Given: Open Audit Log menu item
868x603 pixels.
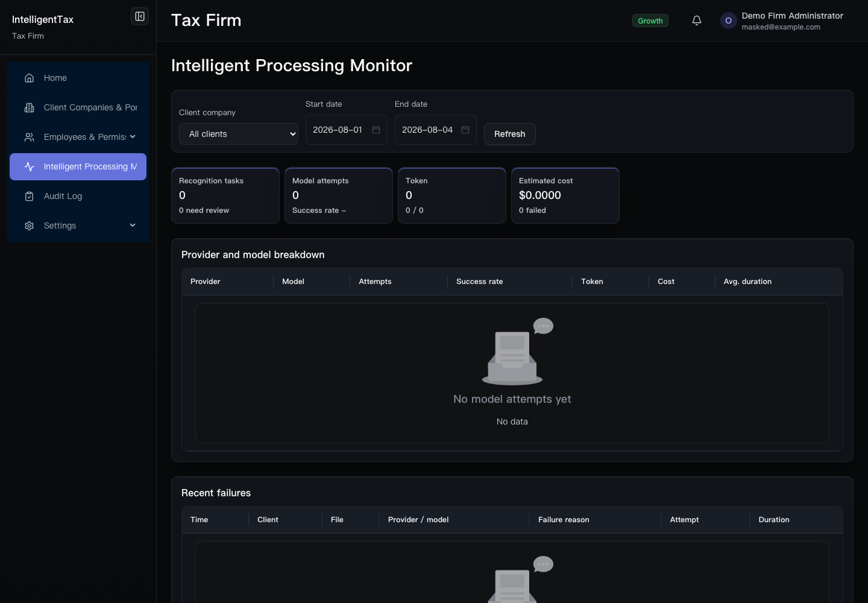Looking at the screenshot, I should tap(78, 196).
